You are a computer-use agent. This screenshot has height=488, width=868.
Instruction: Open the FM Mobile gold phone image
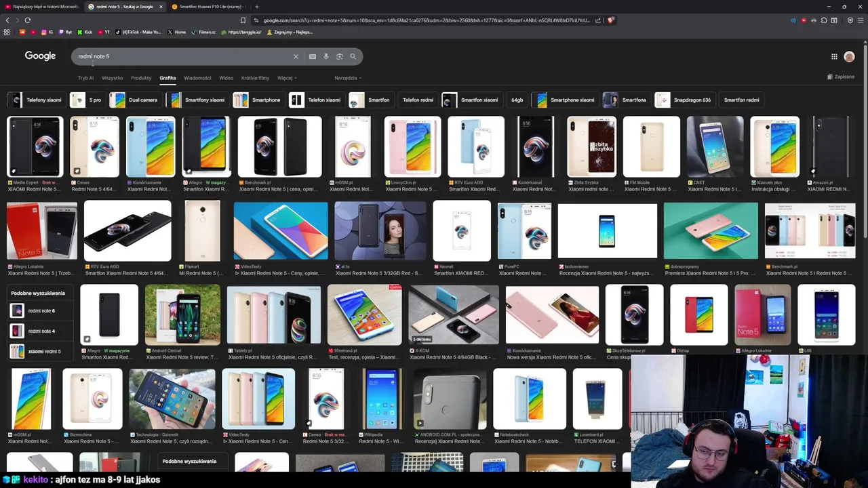(x=651, y=146)
